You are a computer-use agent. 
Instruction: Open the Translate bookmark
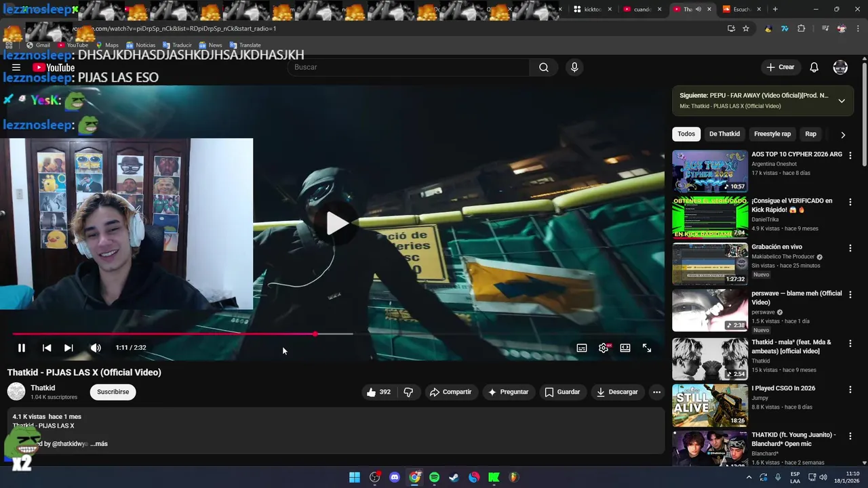point(245,45)
